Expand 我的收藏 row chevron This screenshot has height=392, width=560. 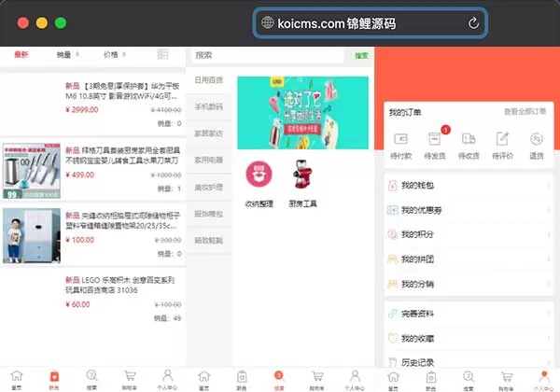[548, 338]
